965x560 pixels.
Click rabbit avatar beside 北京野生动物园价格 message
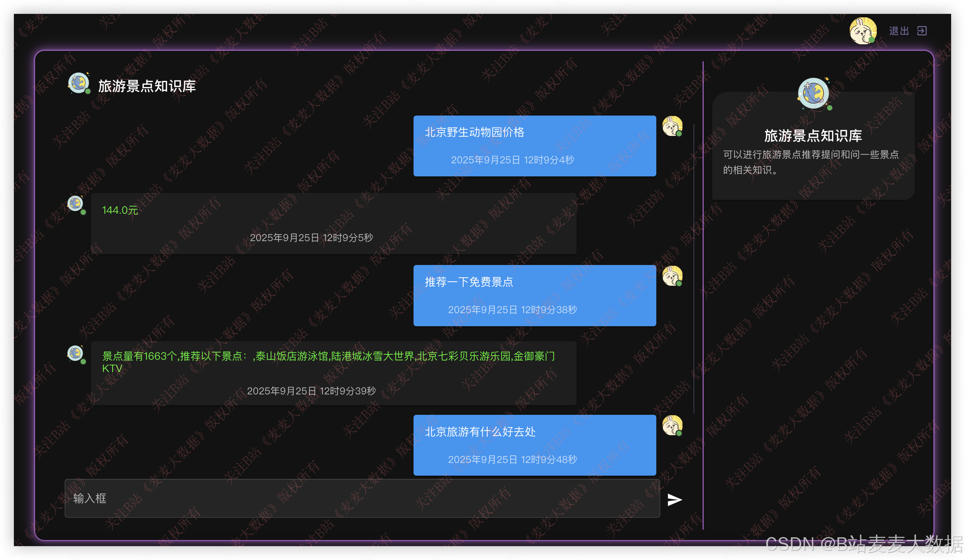[672, 126]
